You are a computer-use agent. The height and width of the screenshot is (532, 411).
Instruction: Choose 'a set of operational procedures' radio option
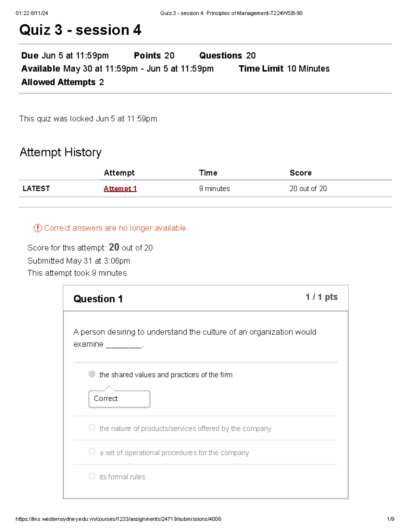(92, 452)
